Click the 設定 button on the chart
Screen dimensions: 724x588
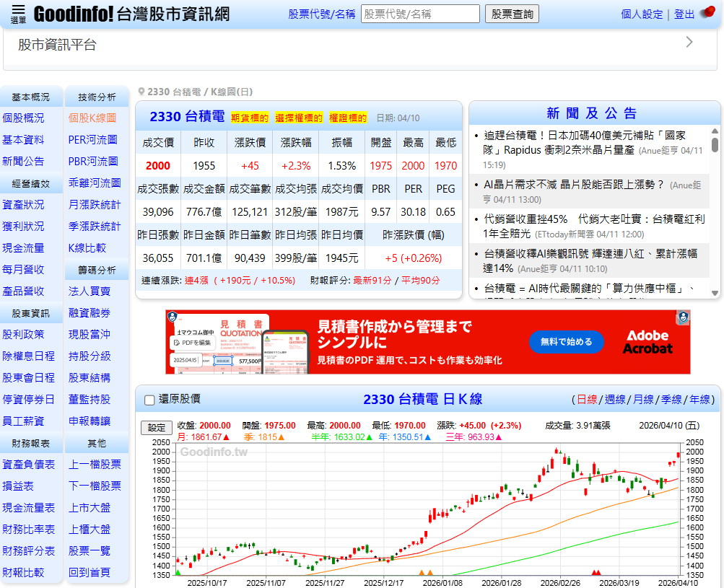(x=157, y=427)
